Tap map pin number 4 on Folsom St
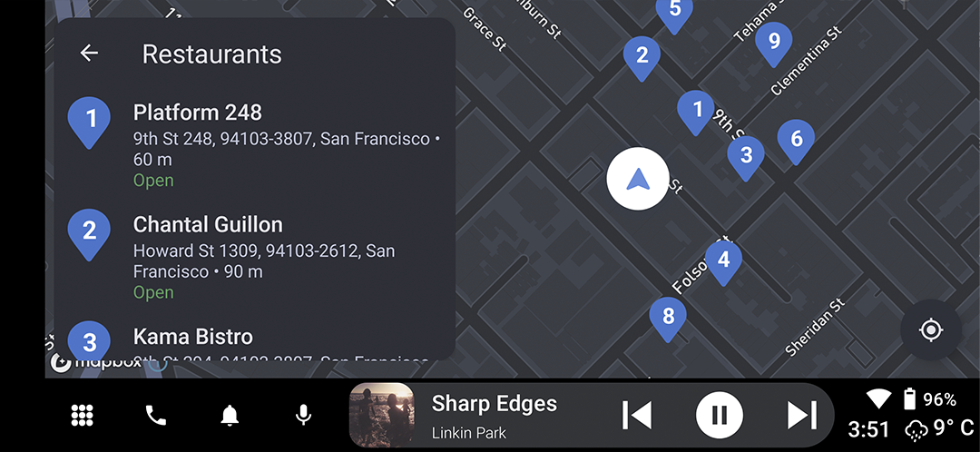The height and width of the screenshot is (452, 980). click(723, 262)
